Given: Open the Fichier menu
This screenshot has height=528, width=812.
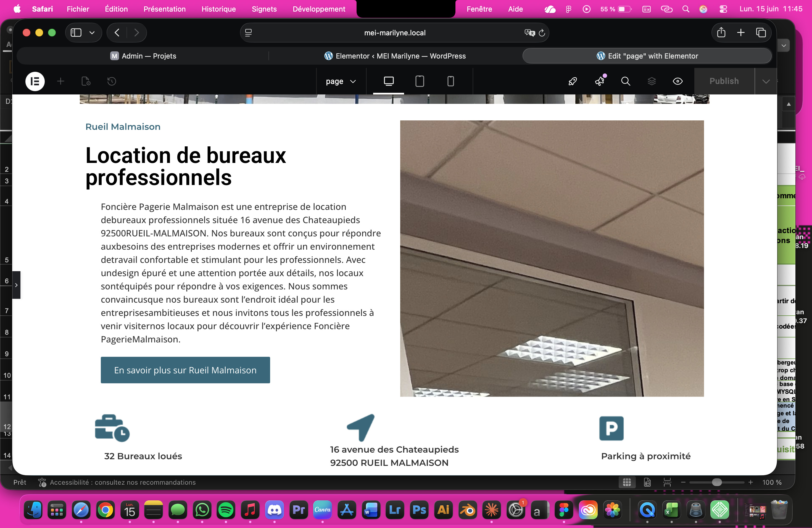Looking at the screenshot, I should tap(78, 9).
